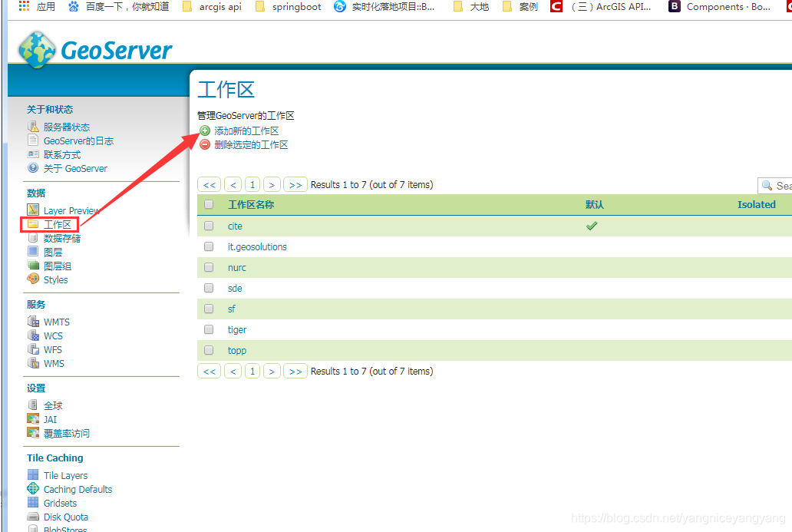
Task: Click the WMTS service icon
Action: pyautogui.click(x=33, y=322)
